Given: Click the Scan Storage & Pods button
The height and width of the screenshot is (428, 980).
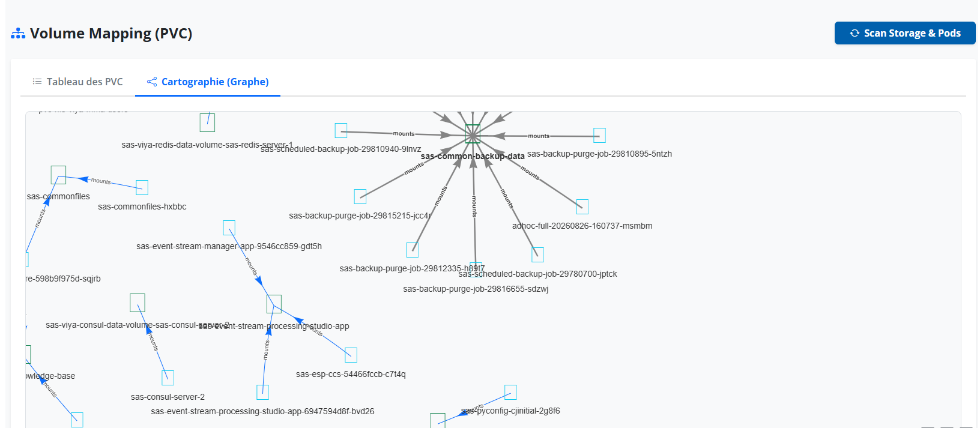Looking at the screenshot, I should (x=905, y=33).
